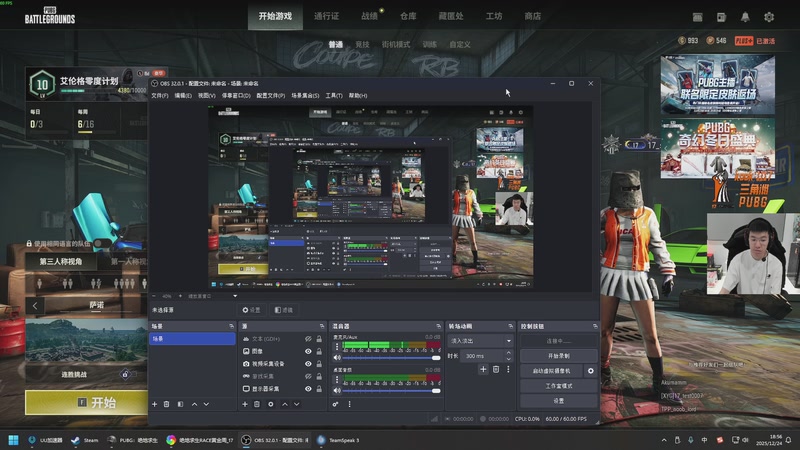
Task: Open the mixer's bottom three-dot menu
Action: (x=349, y=404)
